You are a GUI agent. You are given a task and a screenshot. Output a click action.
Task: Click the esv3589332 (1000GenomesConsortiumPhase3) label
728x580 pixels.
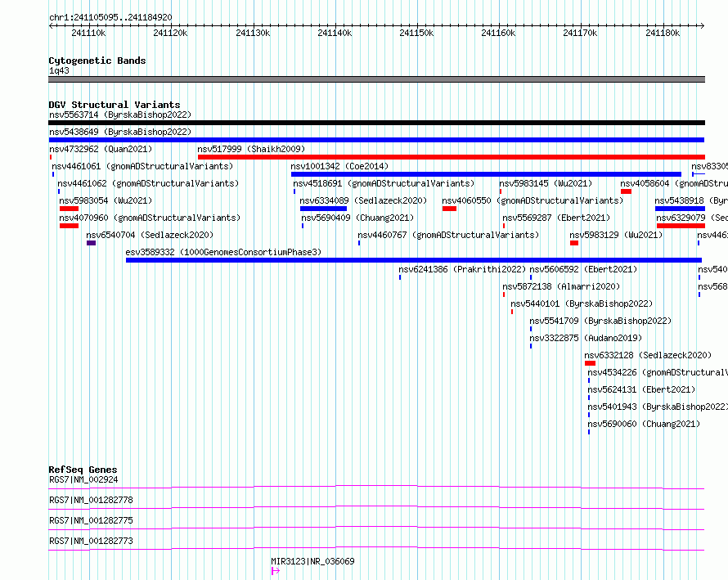pyautogui.click(x=223, y=252)
